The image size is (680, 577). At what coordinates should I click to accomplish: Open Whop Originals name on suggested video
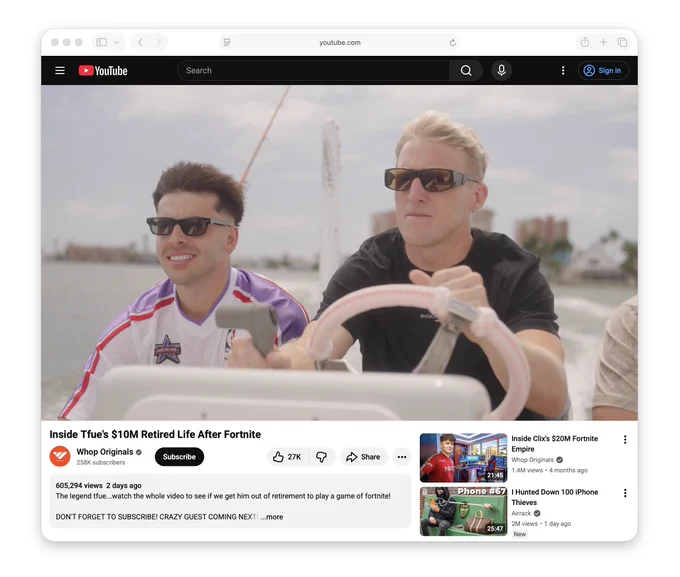(x=532, y=459)
